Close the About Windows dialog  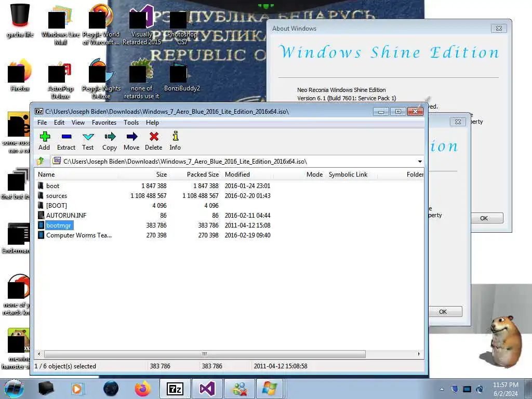pyautogui.click(x=499, y=29)
